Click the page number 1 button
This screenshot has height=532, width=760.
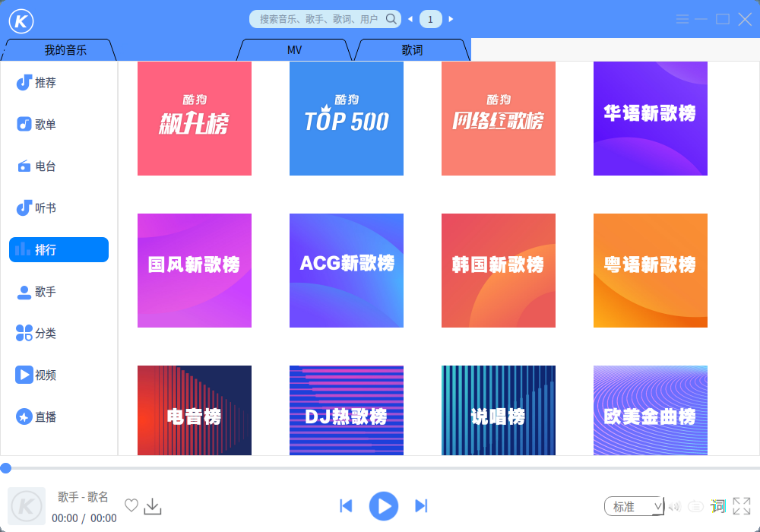(430, 20)
